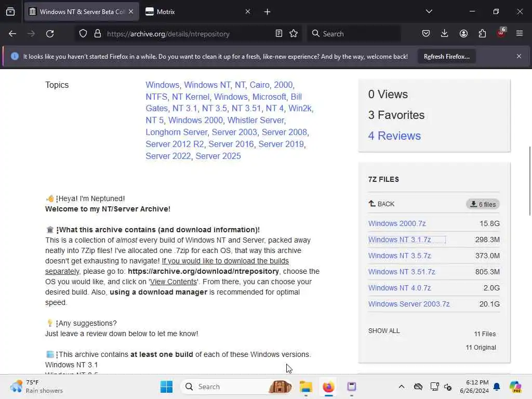
Task: Download Windows NT 3.51.7z file
Action: point(402,272)
